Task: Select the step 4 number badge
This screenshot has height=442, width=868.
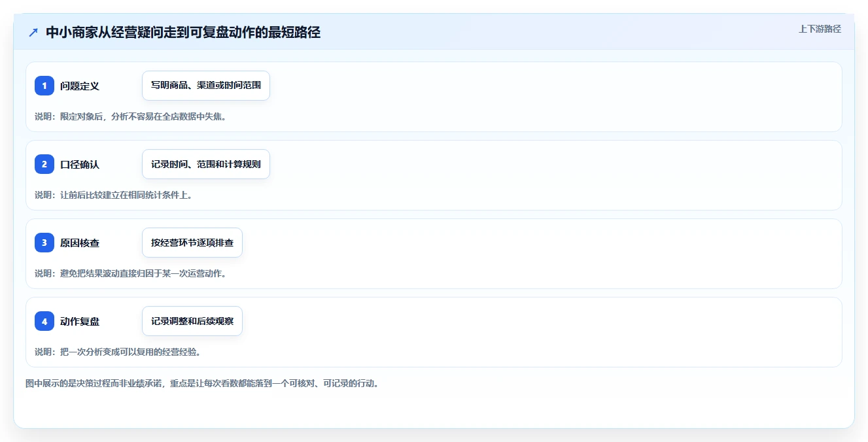Action: pyautogui.click(x=44, y=321)
